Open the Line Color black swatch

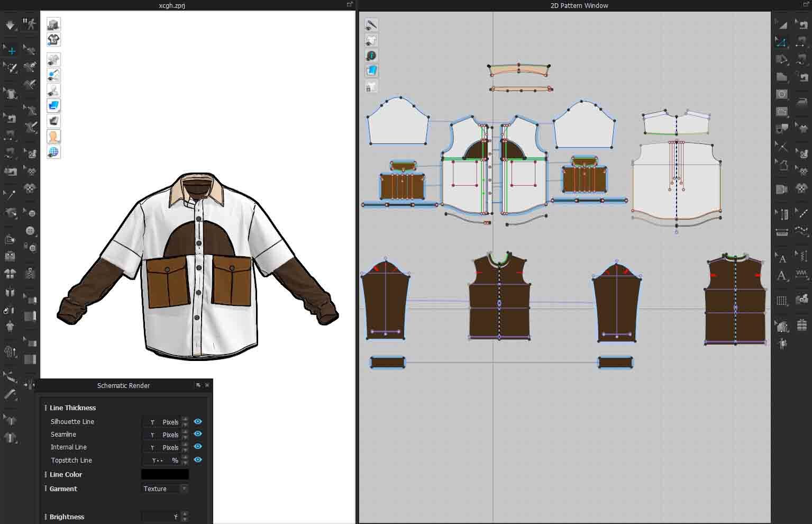tap(165, 474)
